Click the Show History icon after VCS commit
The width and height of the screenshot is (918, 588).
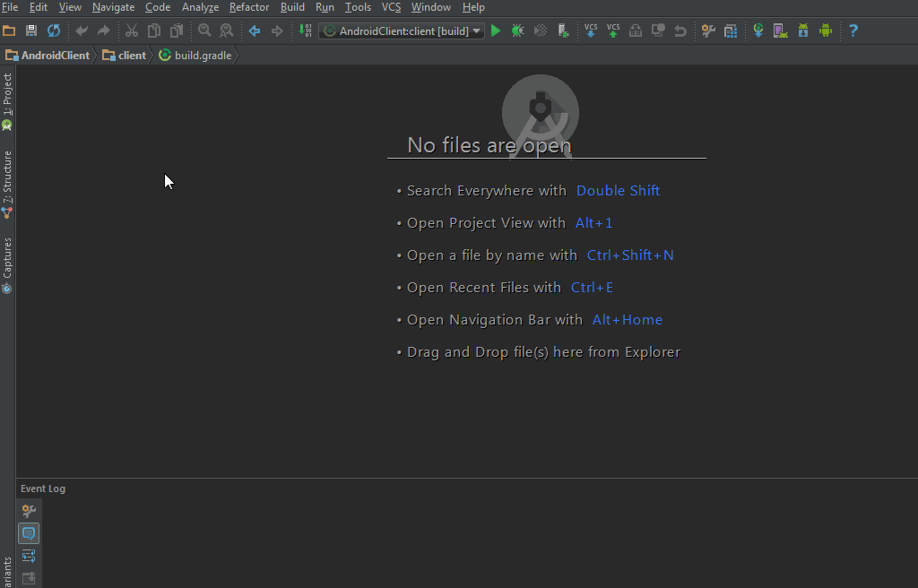tap(636, 30)
